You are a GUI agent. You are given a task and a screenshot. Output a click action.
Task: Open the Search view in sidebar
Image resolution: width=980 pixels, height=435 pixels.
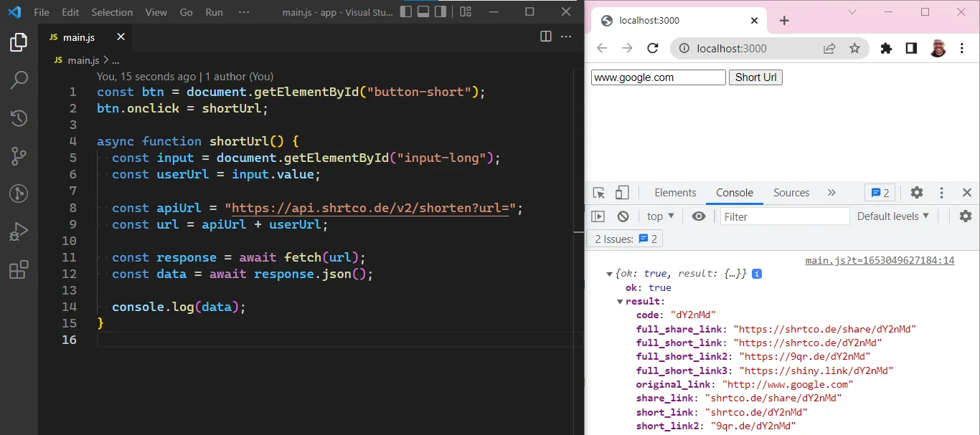click(19, 80)
